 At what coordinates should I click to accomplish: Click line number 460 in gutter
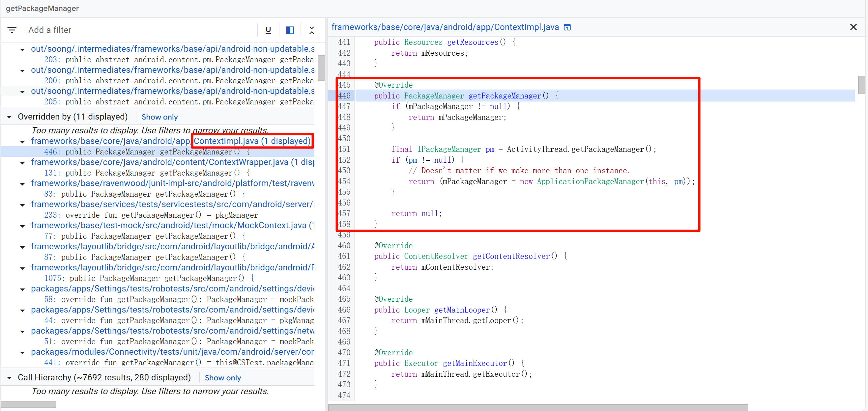coord(344,246)
